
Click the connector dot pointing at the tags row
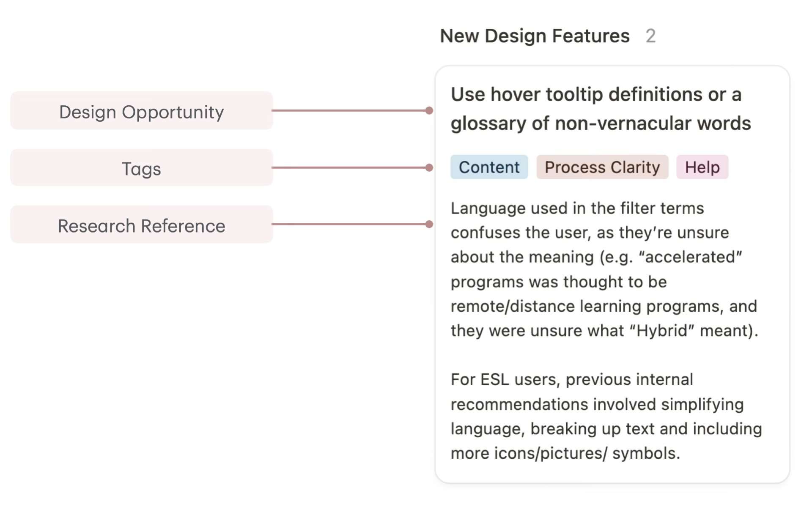click(x=429, y=168)
